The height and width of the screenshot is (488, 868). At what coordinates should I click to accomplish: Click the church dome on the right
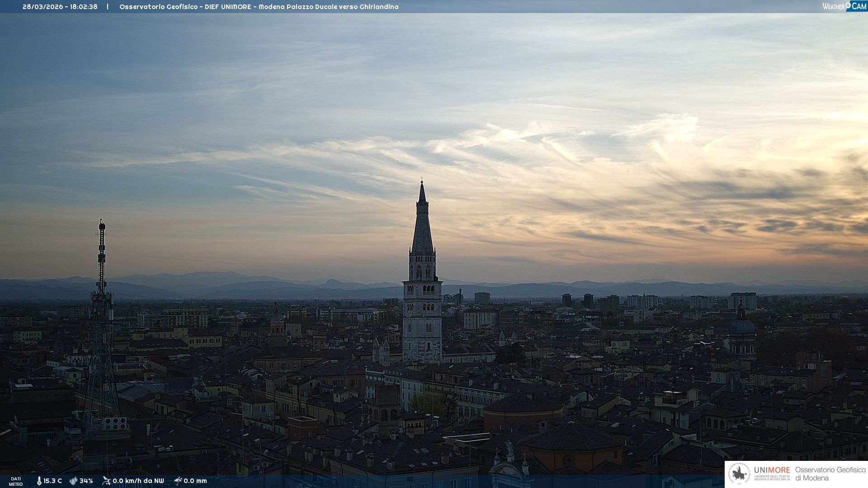click(x=741, y=325)
